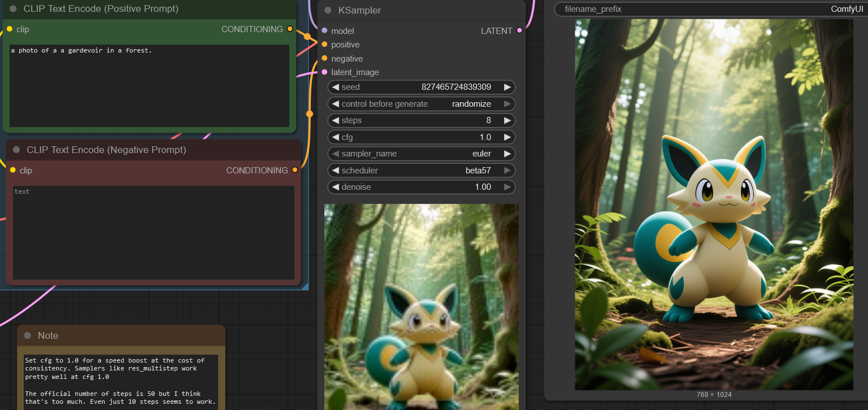Click the Negative Prompt CONDITIONING output socket
This screenshot has height=410, width=868.
tap(294, 170)
